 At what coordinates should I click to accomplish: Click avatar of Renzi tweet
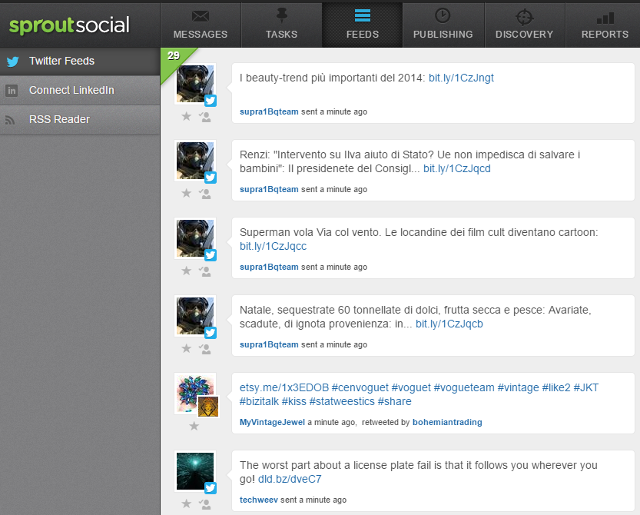click(195, 161)
